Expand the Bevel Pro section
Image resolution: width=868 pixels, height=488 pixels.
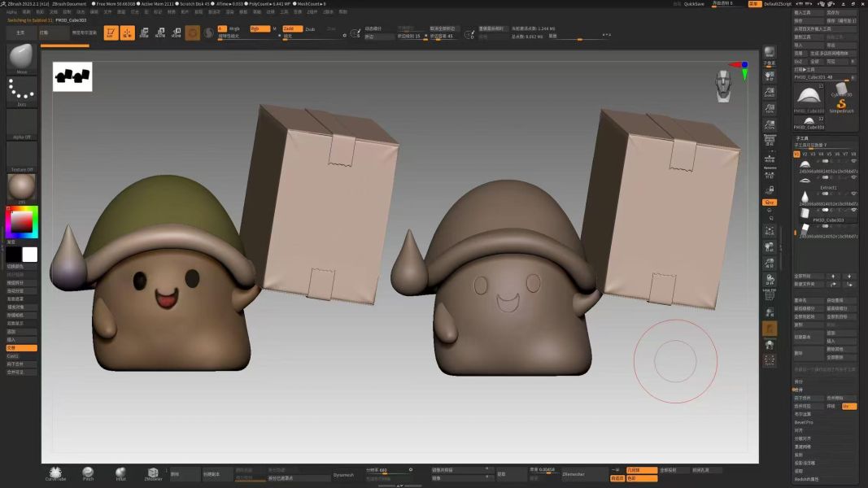pos(804,422)
